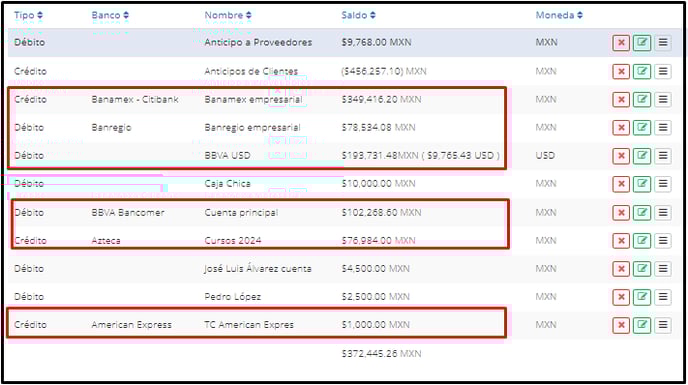Edit the Pedro López account

pos(641,297)
